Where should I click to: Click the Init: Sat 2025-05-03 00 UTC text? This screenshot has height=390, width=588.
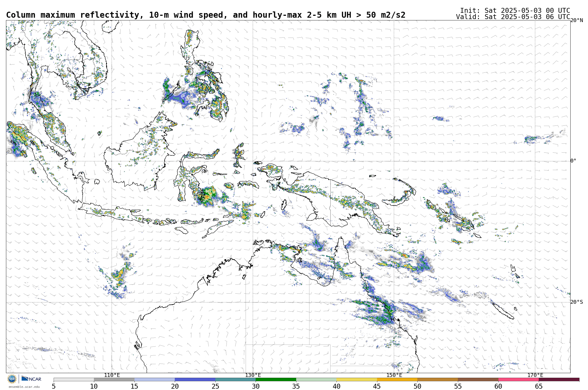click(x=515, y=11)
